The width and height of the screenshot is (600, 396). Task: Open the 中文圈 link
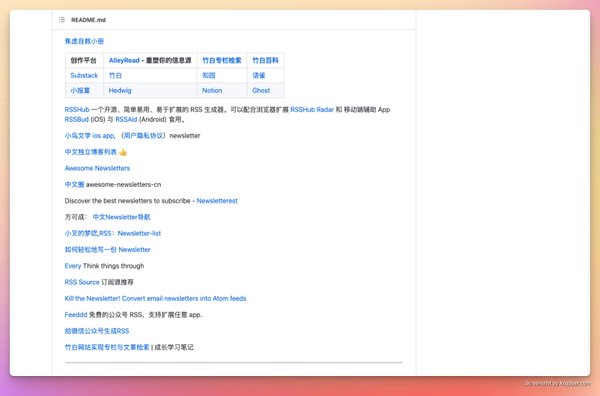(74, 184)
